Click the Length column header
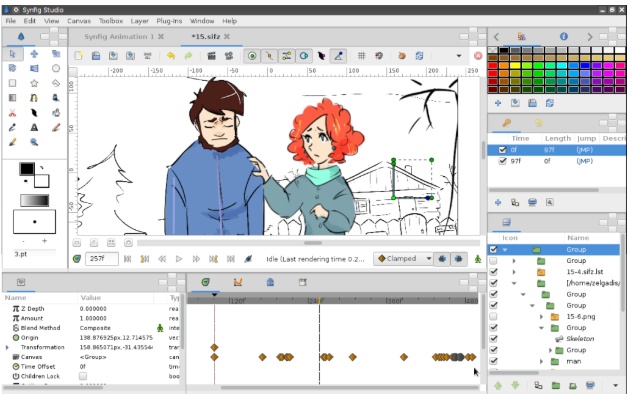The image size is (631, 394). (x=558, y=138)
